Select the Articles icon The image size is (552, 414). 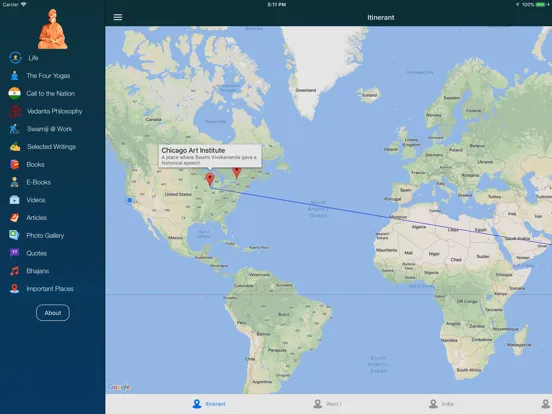[x=14, y=218]
